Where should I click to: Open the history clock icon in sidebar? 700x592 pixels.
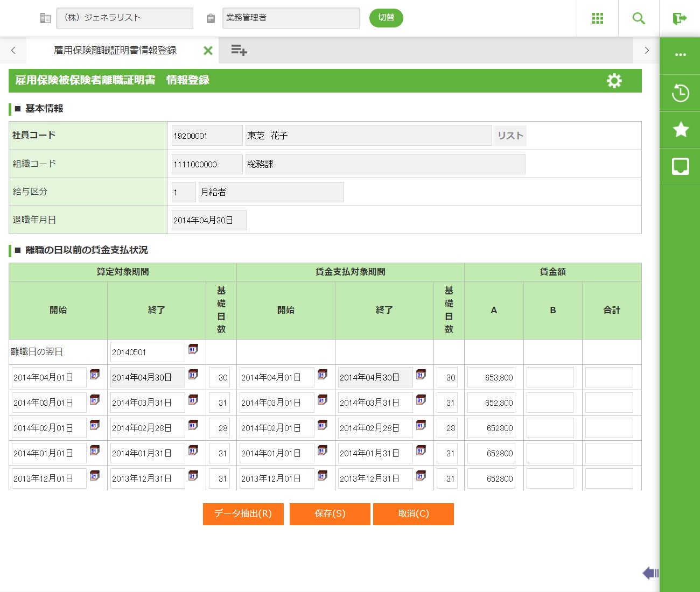click(680, 93)
